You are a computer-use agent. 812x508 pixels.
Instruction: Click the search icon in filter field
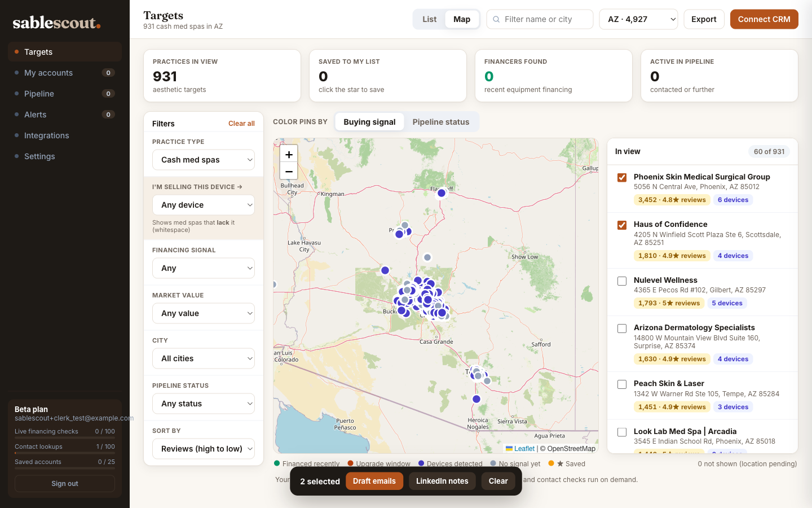496,19
